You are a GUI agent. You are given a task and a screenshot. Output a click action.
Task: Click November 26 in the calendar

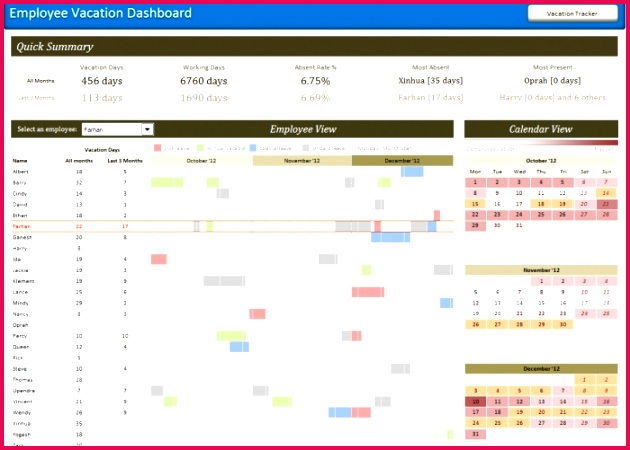tap(475, 325)
